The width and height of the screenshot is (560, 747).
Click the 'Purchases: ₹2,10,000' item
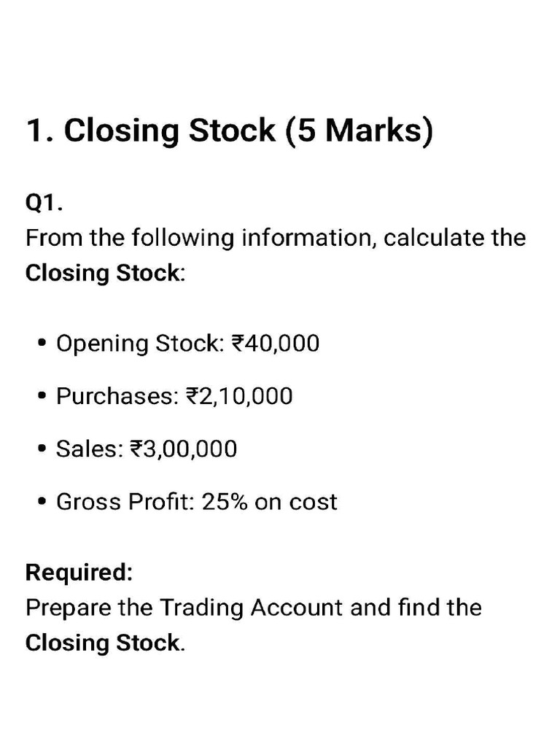[174, 396]
